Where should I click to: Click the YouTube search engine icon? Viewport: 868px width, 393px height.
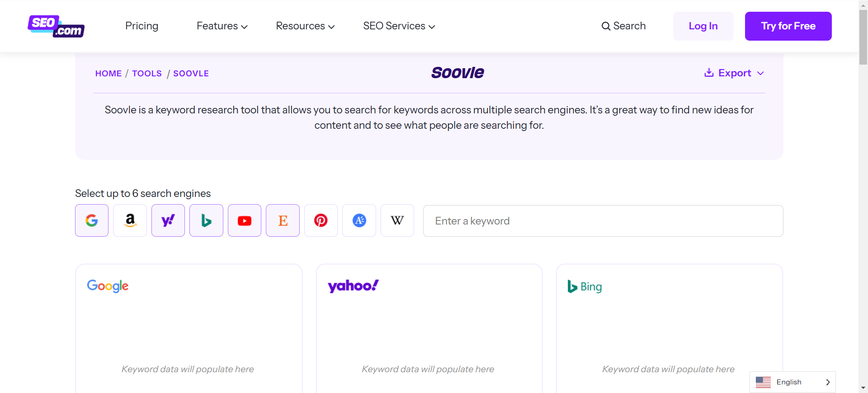pyautogui.click(x=245, y=220)
